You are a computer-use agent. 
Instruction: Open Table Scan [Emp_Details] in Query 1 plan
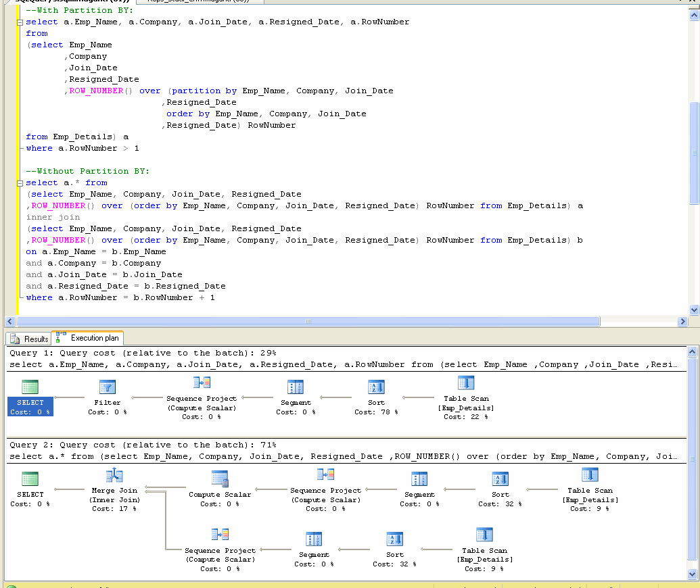tap(465, 386)
